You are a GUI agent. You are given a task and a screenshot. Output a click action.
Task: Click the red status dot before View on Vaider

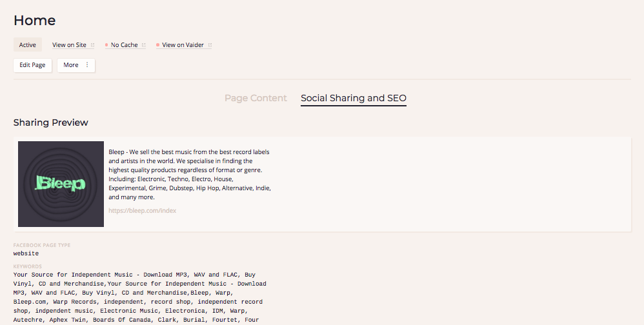tap(157, 45)
